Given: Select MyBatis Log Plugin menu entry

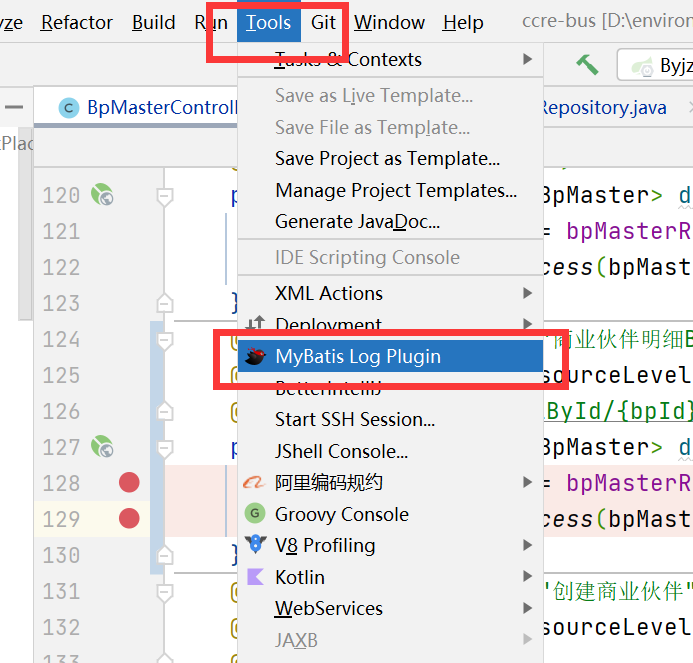Looking at the screenshot, I should point(390,356).
